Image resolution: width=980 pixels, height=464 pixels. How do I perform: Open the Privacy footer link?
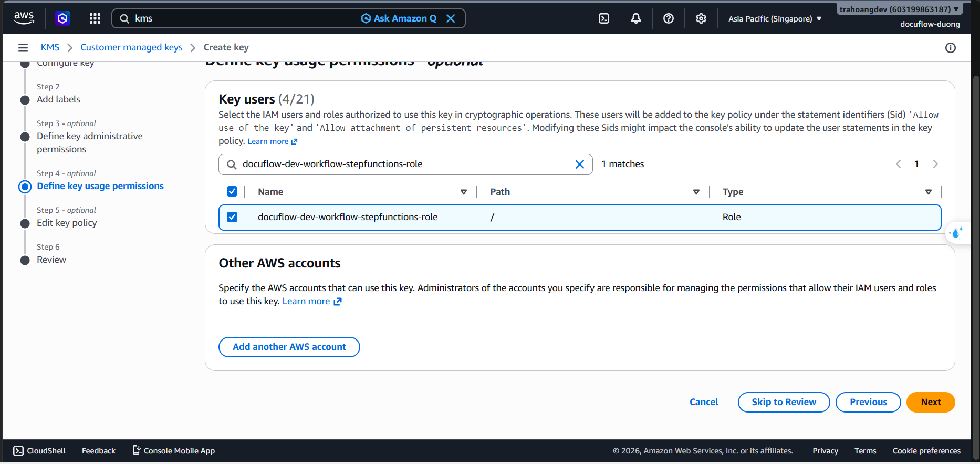click(825, 451)
